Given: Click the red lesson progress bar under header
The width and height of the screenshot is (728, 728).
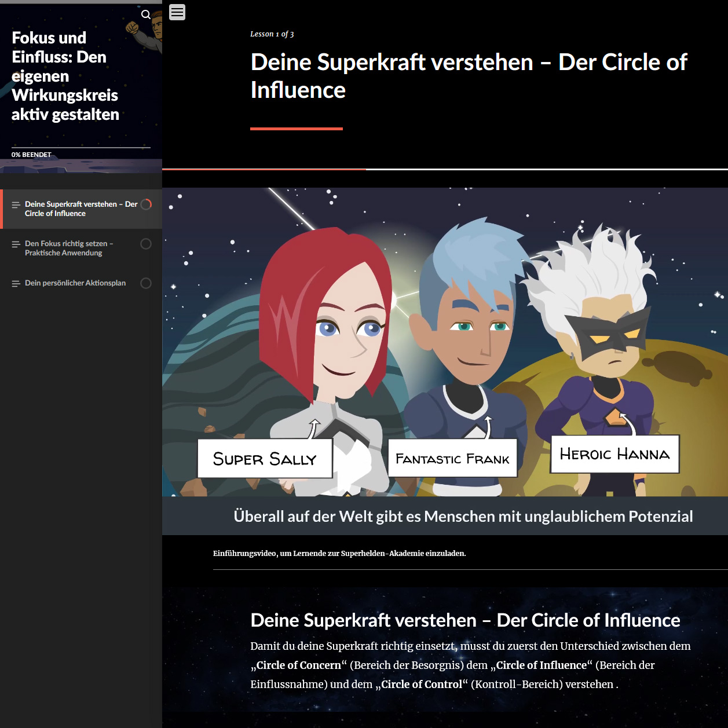Looking at the screenshot, I should click(x=264, y=169).
